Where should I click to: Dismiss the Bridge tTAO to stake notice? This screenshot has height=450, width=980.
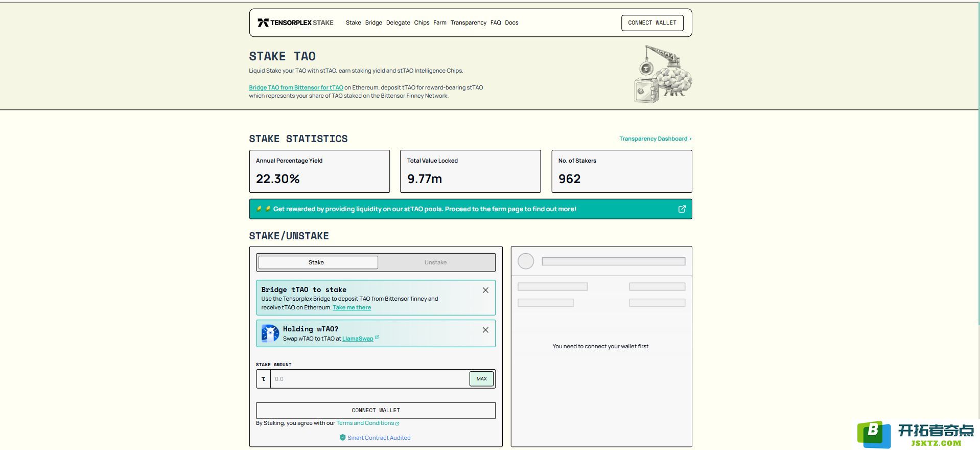click(485, 290)
